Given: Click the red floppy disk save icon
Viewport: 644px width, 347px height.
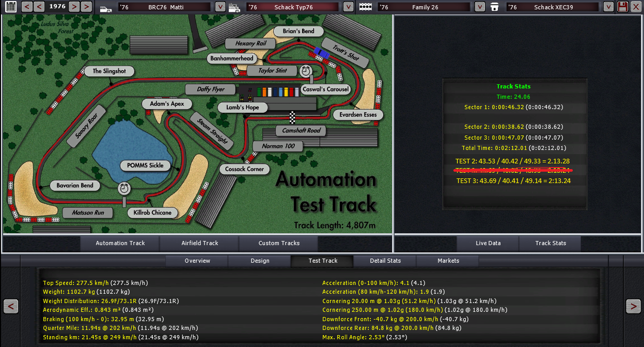Looking at the screenshot, I should [x=622, y=7].
